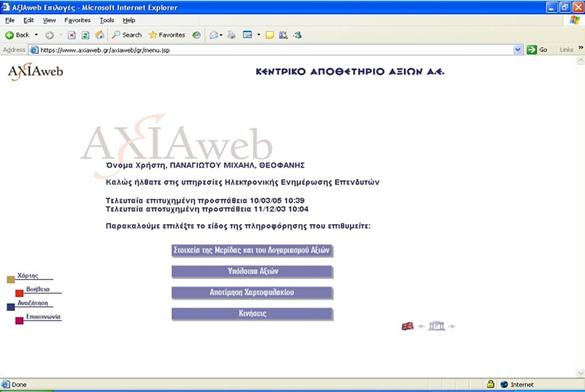Click the Edit page toolbar icon

[x=247, y=35]
